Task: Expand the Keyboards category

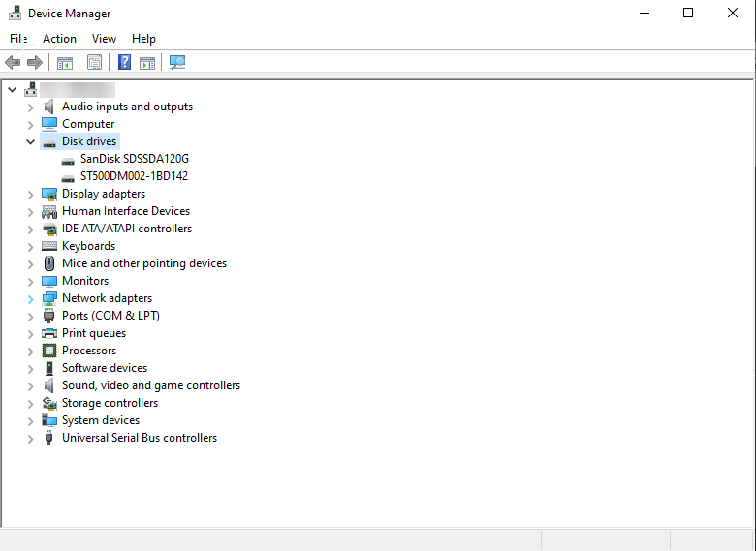Action: (x=30, y=247)
